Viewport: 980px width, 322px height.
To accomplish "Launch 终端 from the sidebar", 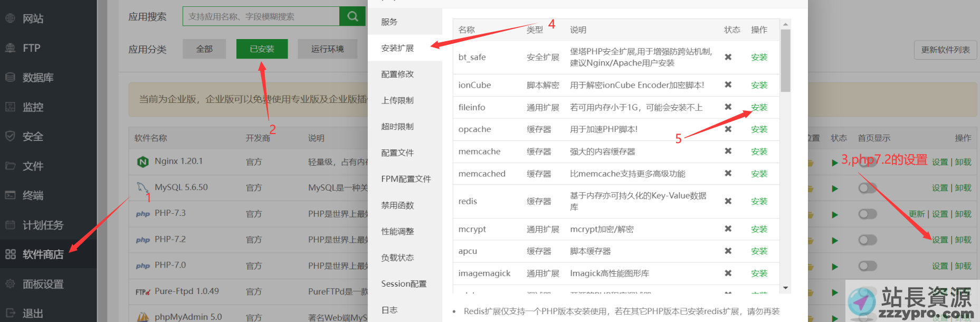I will point(33,195).
